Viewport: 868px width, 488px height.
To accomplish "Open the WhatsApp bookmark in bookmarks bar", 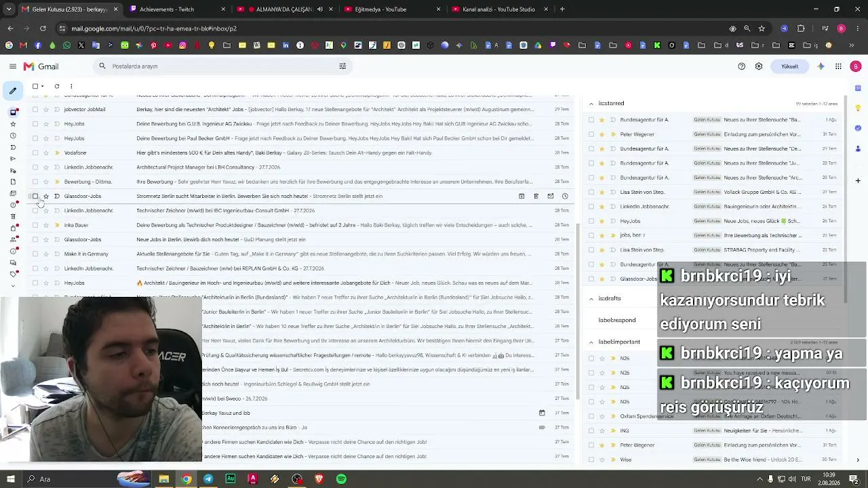I will point(66,45).
